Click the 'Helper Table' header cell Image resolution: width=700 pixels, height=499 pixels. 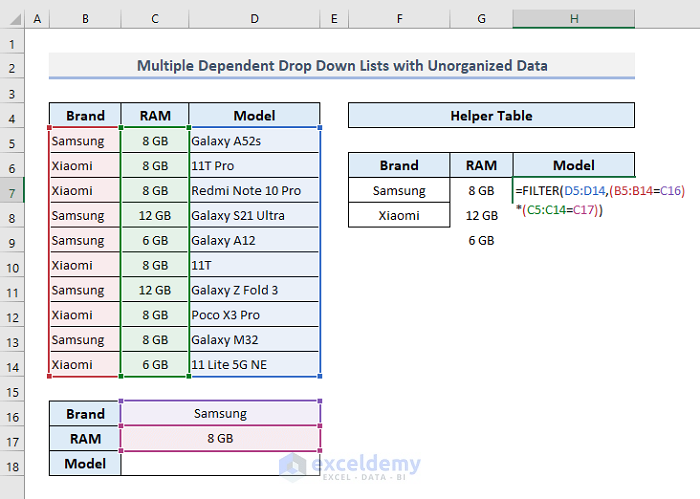tap(491, 116)
